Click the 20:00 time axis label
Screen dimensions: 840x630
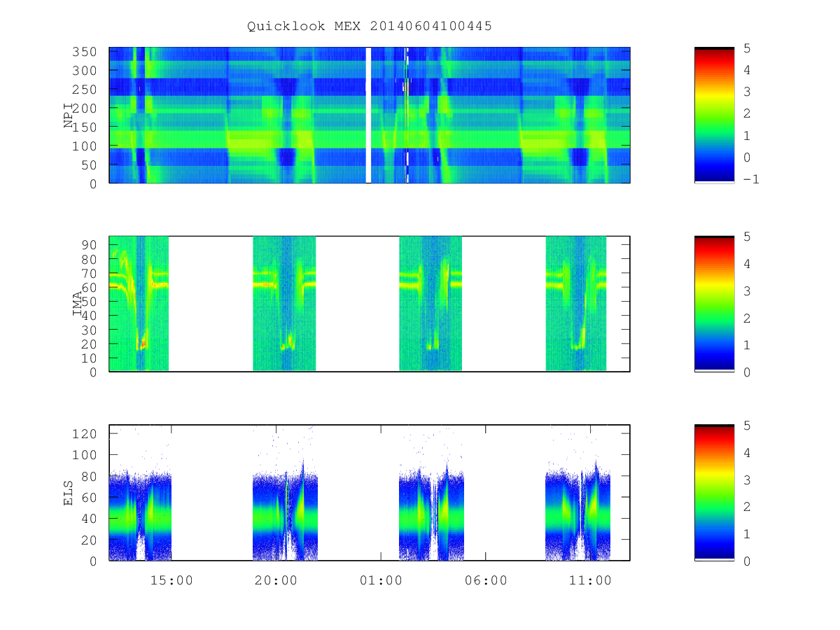(x=276, y=580)
